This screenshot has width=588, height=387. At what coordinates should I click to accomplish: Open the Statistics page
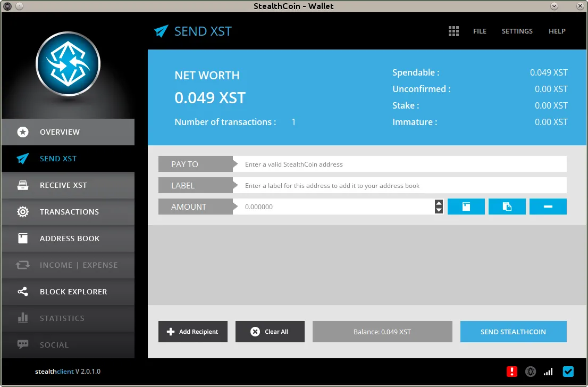point(68,319)
